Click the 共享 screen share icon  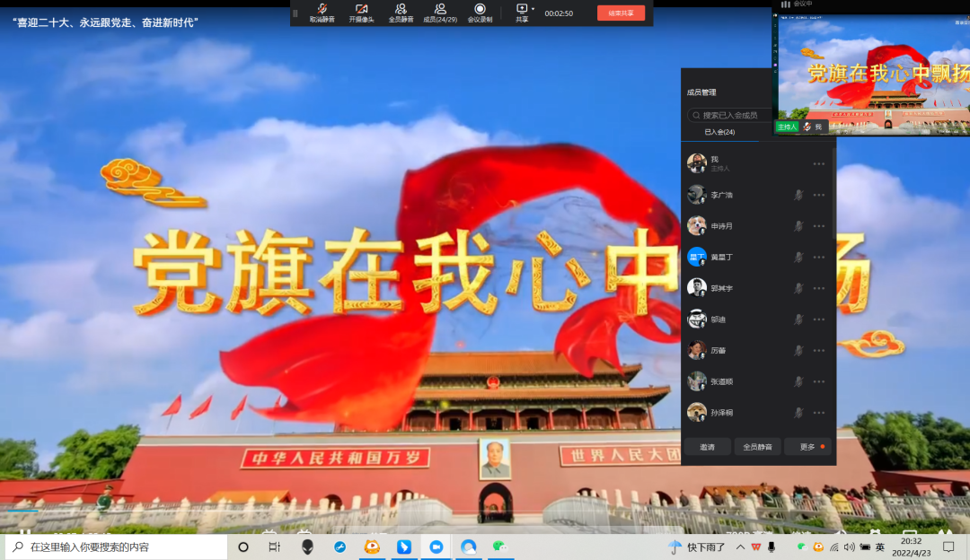(521, 9)
